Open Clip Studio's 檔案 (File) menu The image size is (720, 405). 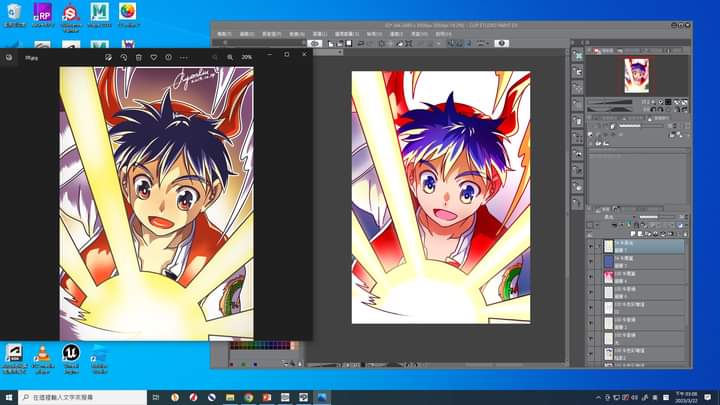(x=224, y=34)
